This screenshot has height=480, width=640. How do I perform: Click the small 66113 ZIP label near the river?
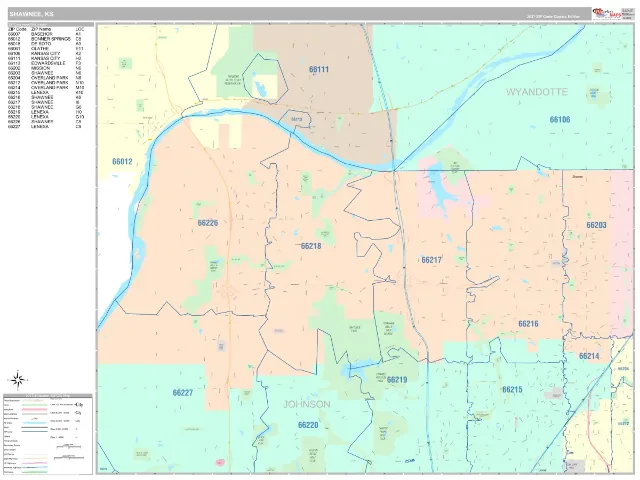(x=296, y=120)
